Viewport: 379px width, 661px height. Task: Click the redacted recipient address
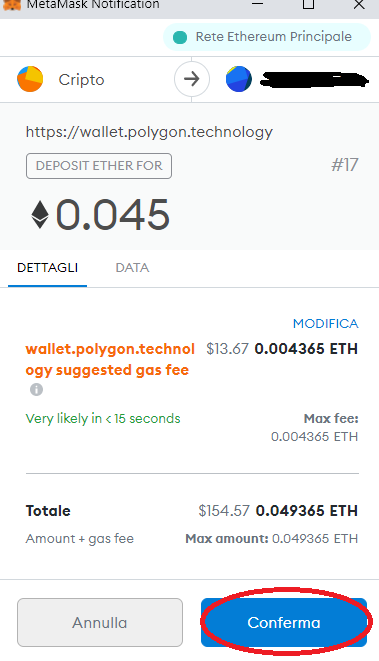click(x=314, y=79)
